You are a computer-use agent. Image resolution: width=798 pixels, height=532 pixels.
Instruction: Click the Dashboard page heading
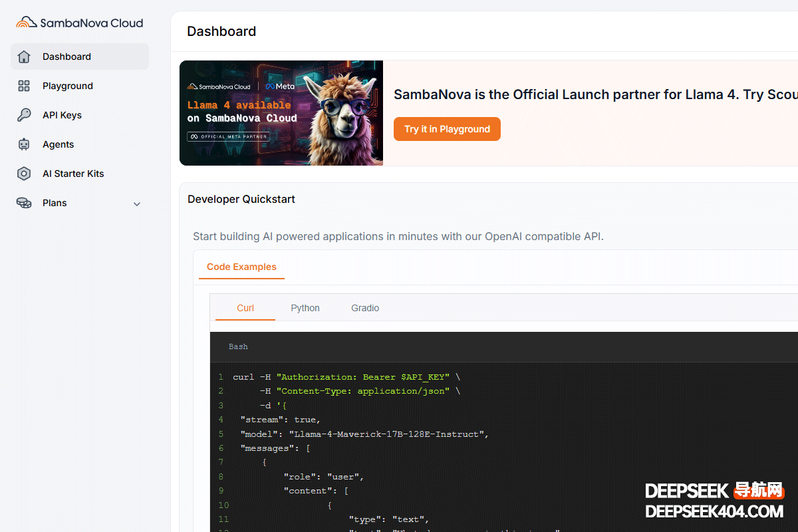pos(221,31)
